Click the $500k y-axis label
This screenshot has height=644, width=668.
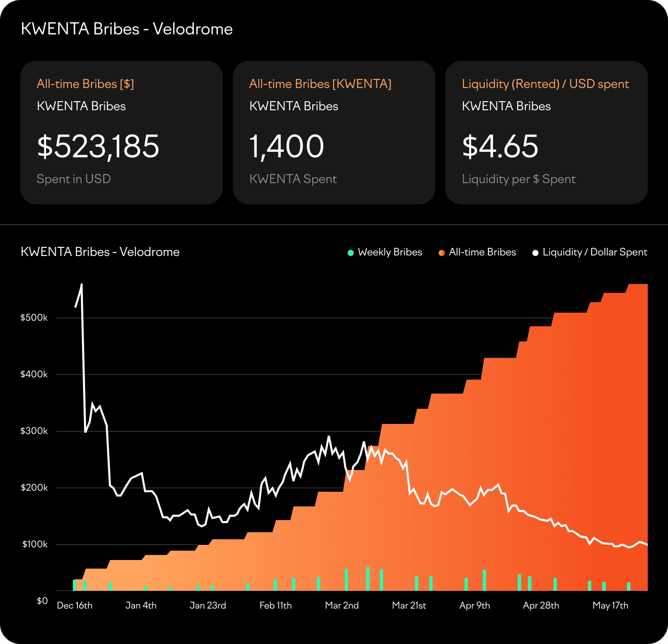coord(34,318)
